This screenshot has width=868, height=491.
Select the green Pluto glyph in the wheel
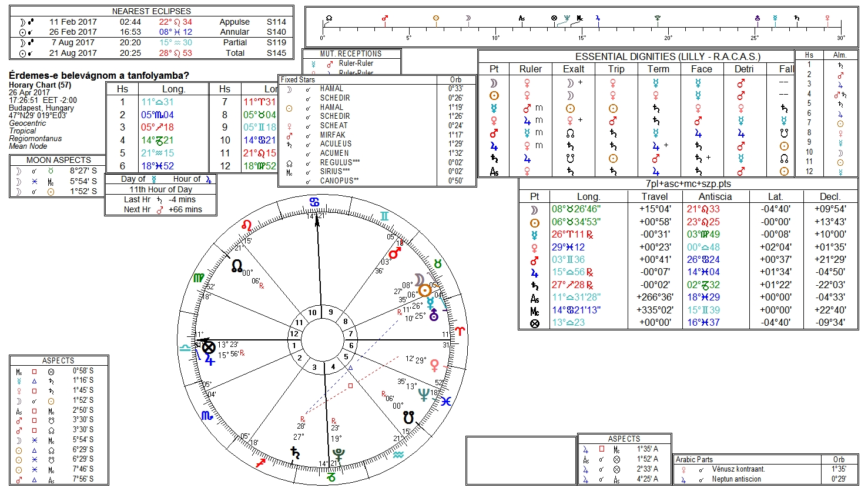click(x=339, y=454)
